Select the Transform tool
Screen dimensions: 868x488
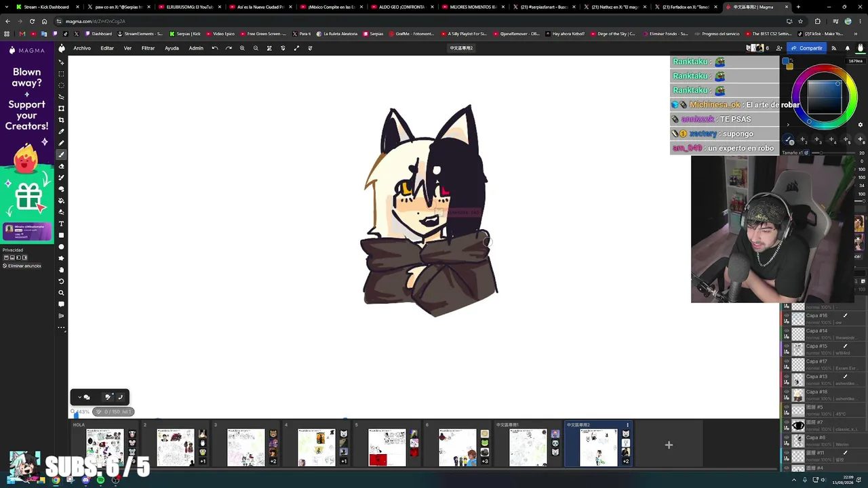[61, 108]
